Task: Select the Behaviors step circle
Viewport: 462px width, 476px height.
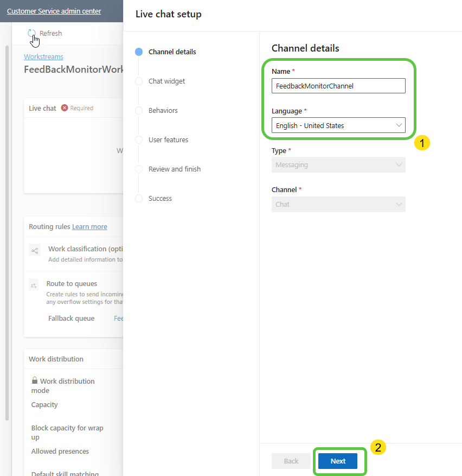Action: 139,111
